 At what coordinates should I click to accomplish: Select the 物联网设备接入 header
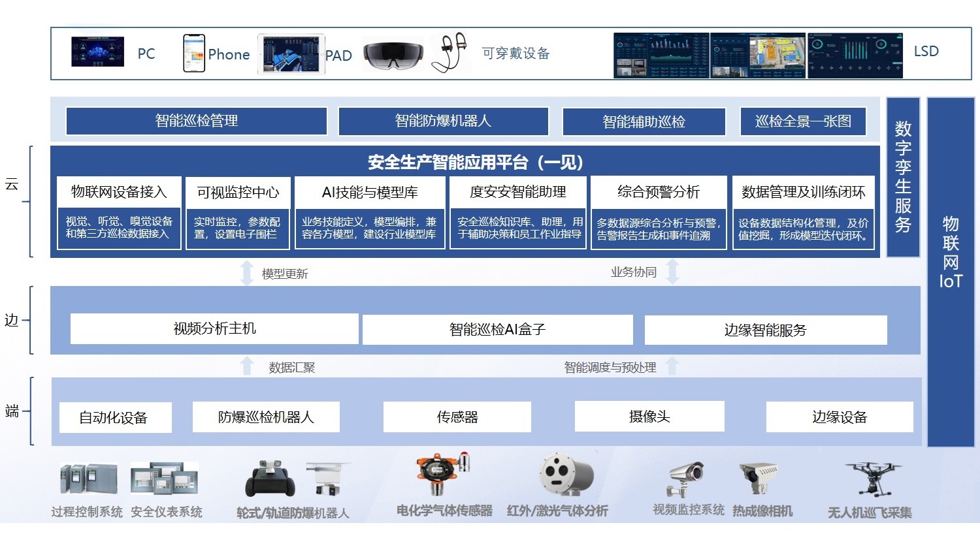[119, 192]
